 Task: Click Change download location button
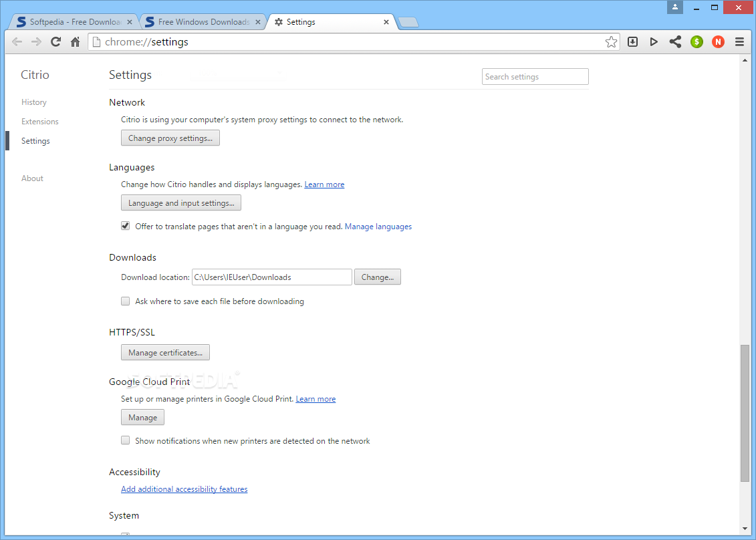point(378,277)
